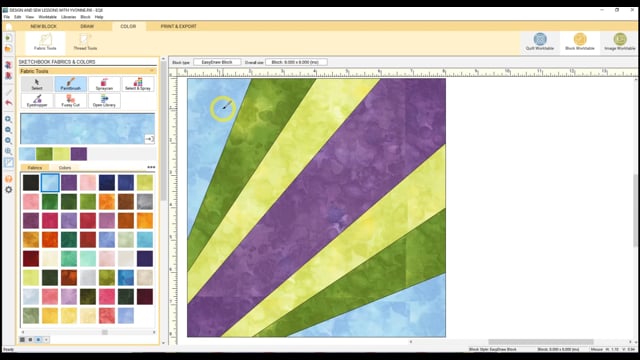Open swatch size dropdown arrow below palette
Screen dimensions: 640x360
click(46, 340)
